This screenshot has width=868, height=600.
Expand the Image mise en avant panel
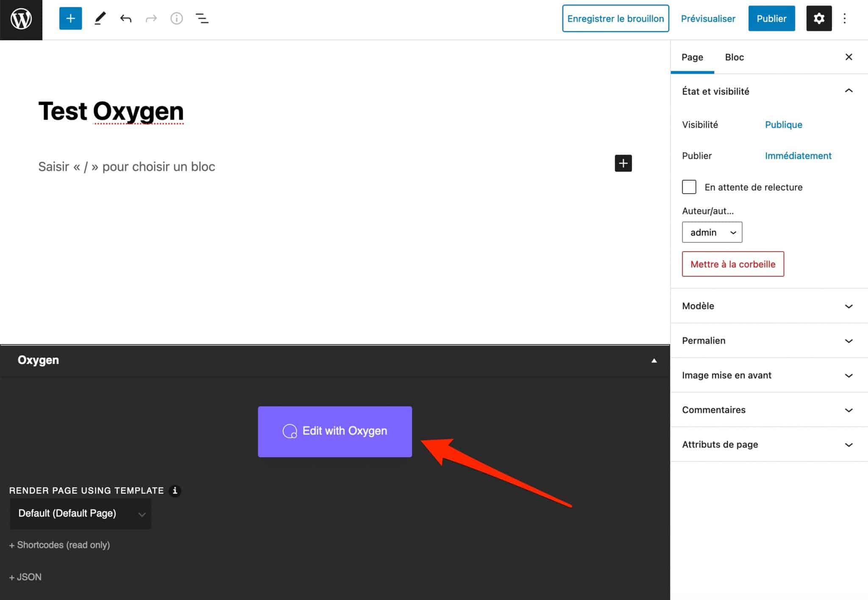769,375
